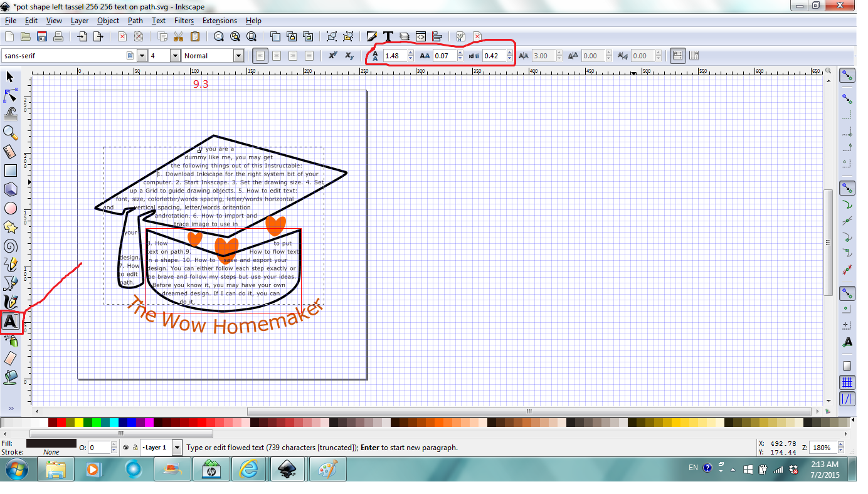This screenshot has height=494, width=868.
Task: Click the Open file folder icon
Action: [x=26, y=36]
